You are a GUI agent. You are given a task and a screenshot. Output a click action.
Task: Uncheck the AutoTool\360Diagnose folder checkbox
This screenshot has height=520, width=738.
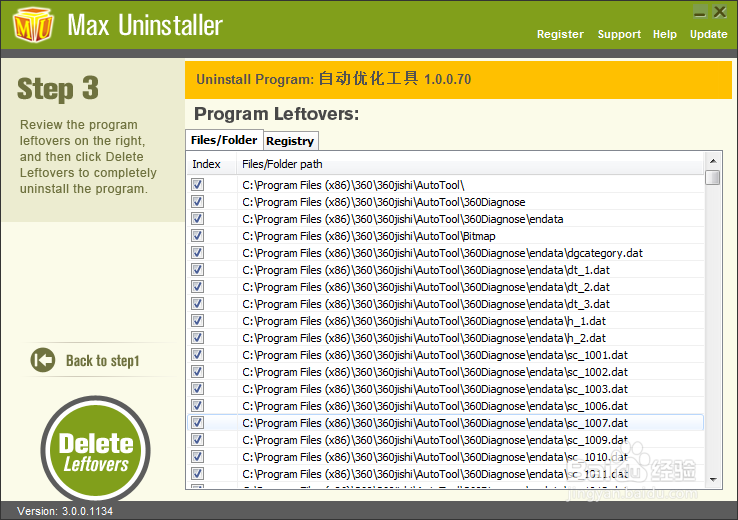point(198,201)
